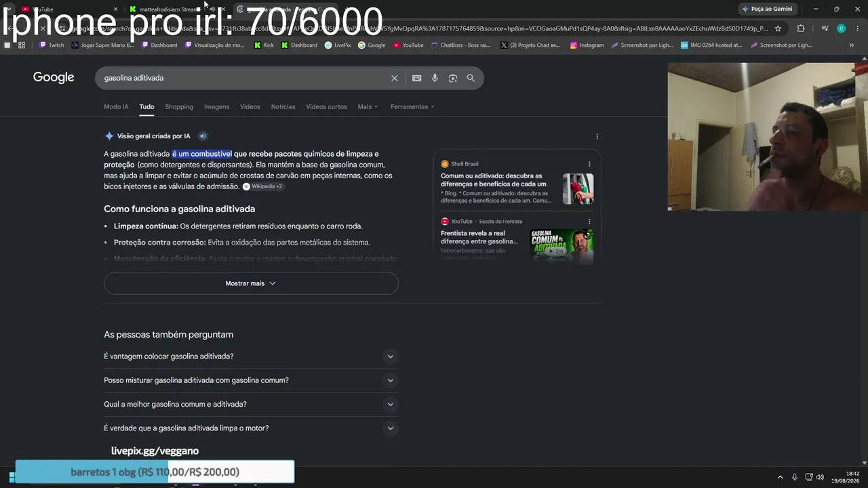Switch to the Shopping tab
The image size is (868, 488).
click(179, 106)
